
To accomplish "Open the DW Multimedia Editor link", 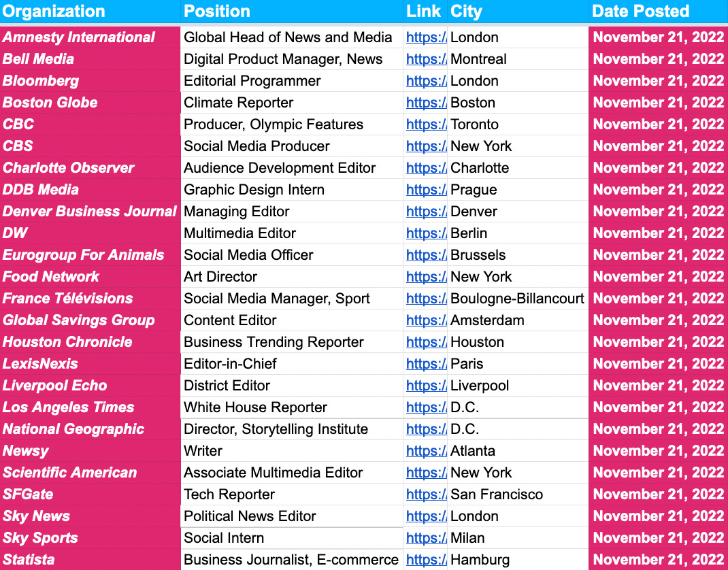I will tap(426, 233).
